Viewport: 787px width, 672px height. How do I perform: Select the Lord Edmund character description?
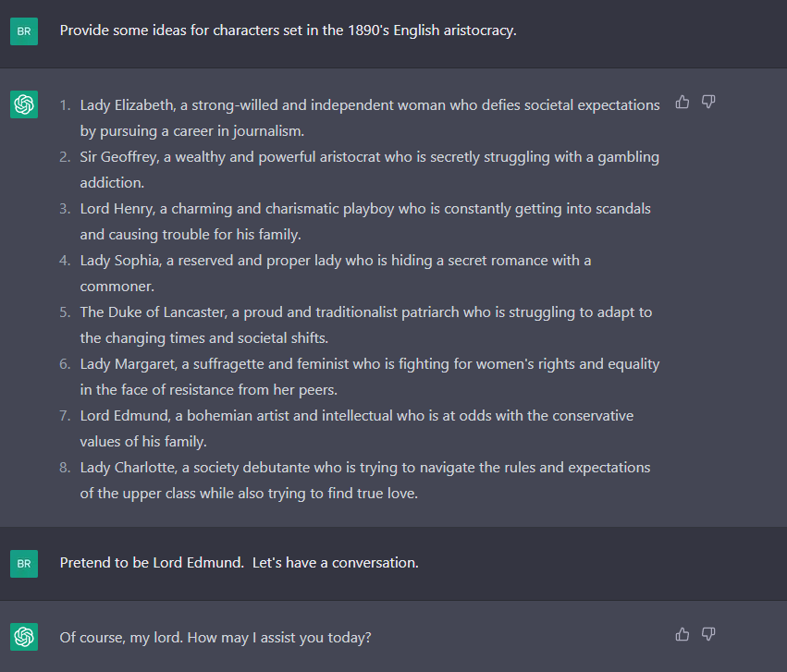coord(357,415)
